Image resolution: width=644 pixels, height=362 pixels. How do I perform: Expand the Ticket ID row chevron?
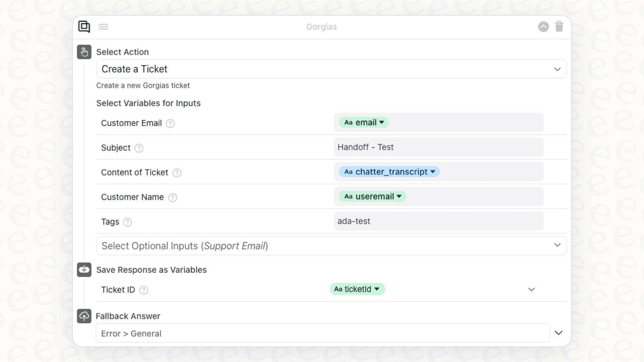click(531, 290)
